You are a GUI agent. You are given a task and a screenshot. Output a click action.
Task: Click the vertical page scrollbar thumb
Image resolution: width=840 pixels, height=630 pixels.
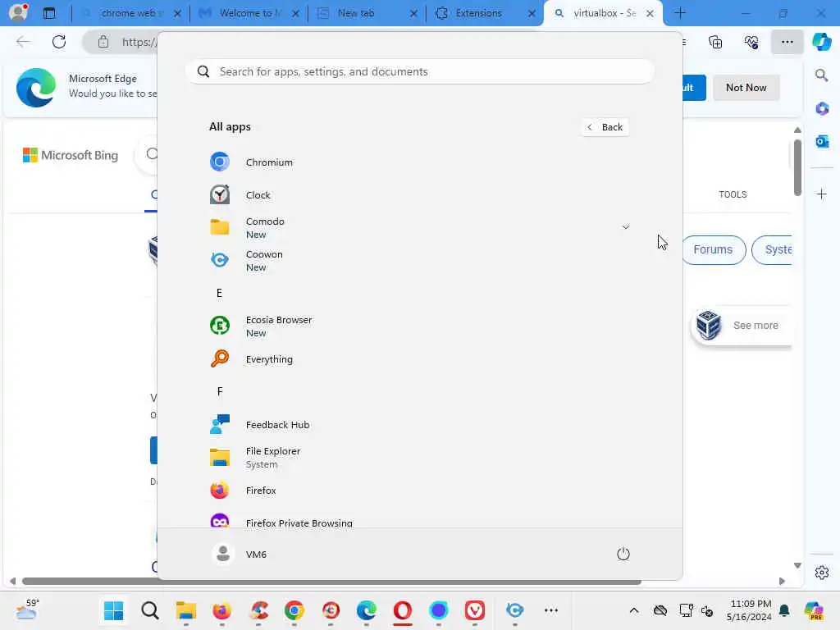[x=797, y=167]
